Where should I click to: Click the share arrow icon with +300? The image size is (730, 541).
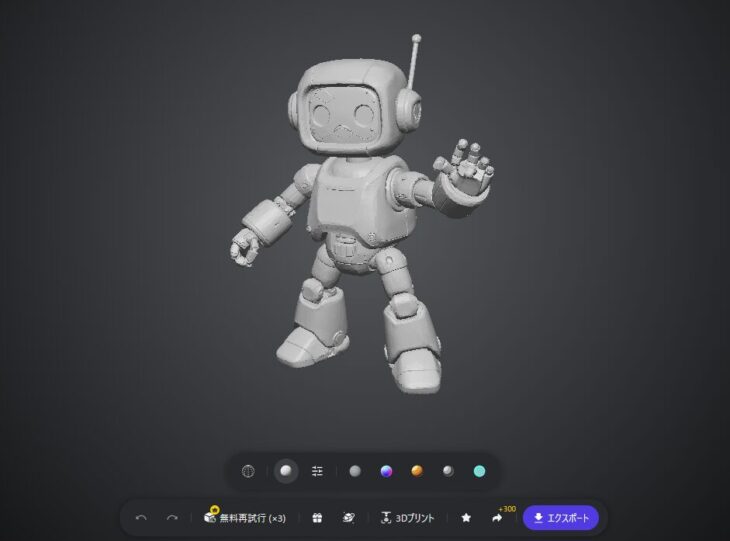click(497, 518)
